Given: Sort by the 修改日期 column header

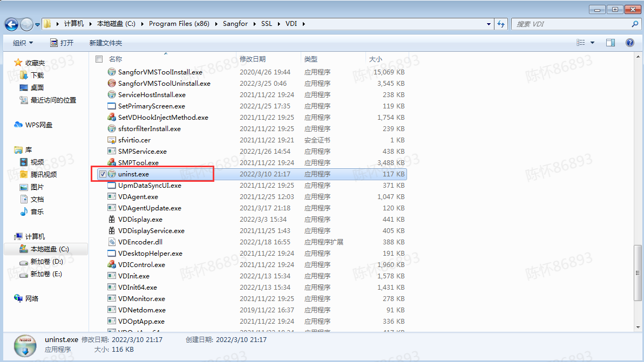Looking at the screenshot, I should click(x=253, y=59).
